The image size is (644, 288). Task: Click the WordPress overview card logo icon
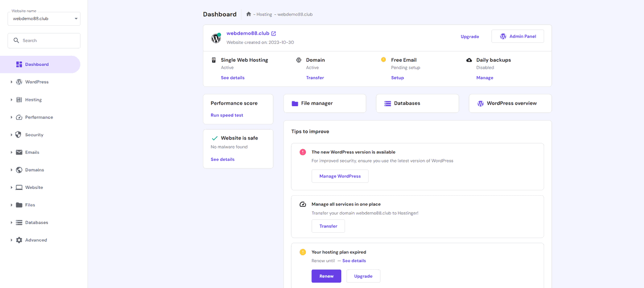480,104
